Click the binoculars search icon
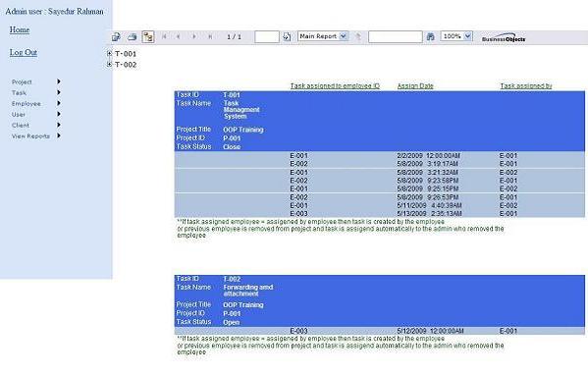 [431, 36]
